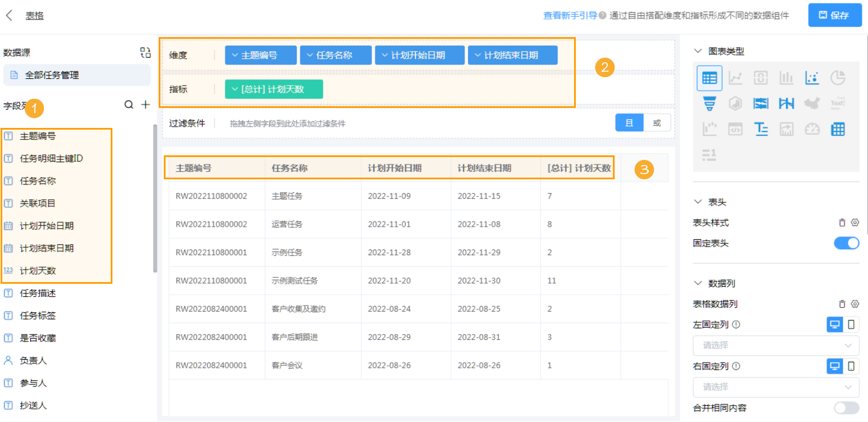
Task: Select the China map chart type
Action: [x=812, y=103]
